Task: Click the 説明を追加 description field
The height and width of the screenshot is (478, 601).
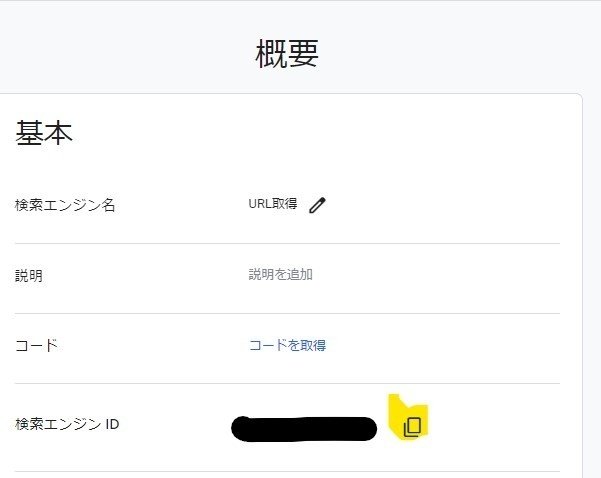Action: click(x=280, y=274)
